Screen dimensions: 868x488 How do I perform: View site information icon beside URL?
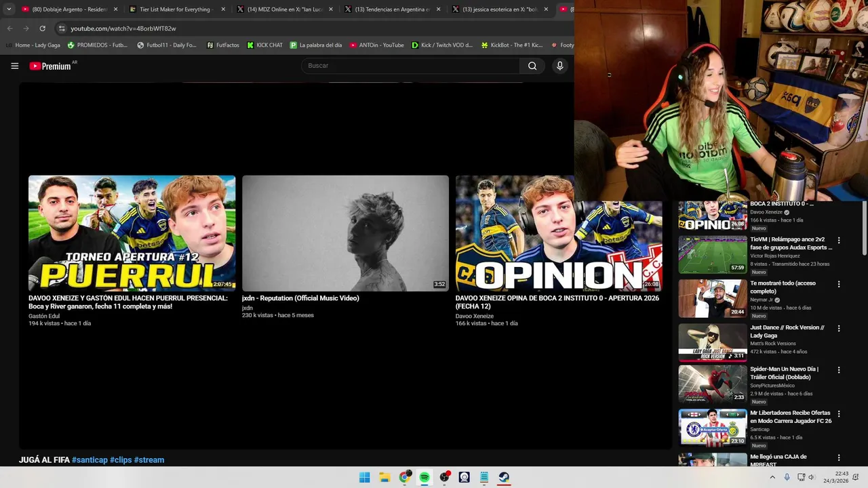point(62,28)
